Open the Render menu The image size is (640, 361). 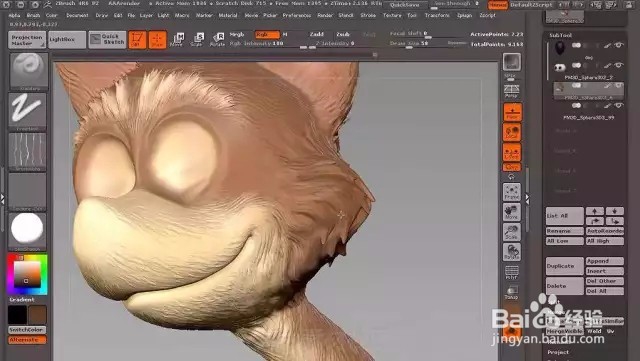click(x=325, y=16)
